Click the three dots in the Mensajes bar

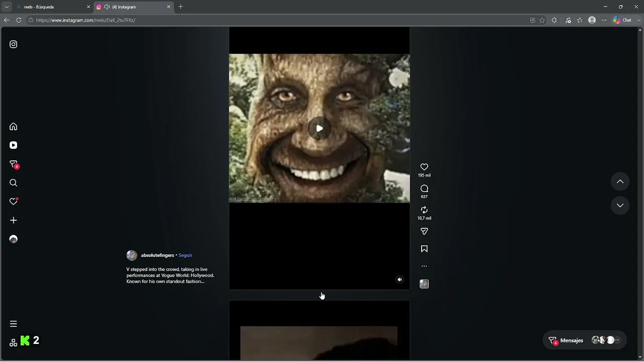[617, 340]
